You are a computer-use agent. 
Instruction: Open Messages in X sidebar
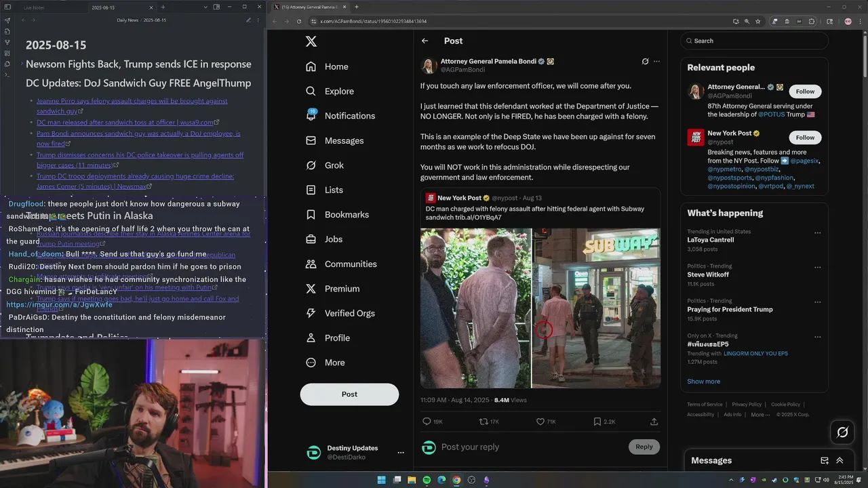click(x=335, y=140)
